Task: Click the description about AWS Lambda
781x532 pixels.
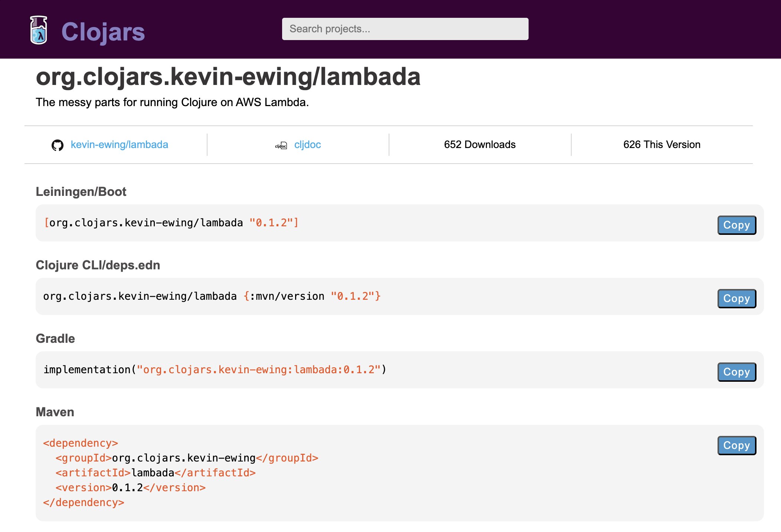Action: click(x=172, y=102)
